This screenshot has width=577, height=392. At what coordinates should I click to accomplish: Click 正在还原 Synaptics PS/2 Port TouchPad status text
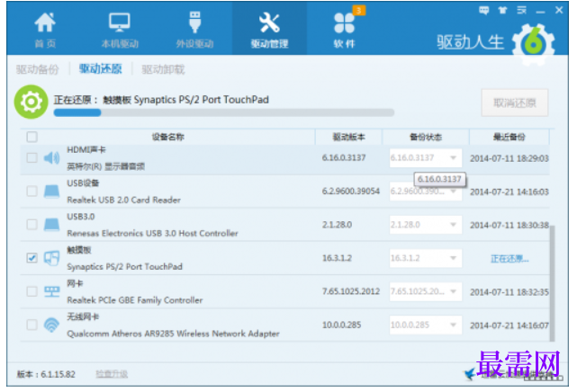161,100
